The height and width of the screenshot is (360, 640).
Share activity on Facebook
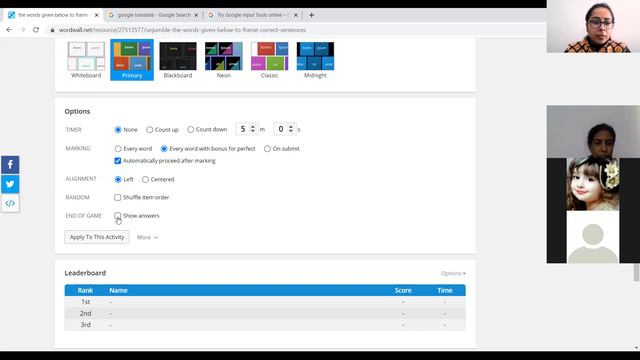coord(10,165)
